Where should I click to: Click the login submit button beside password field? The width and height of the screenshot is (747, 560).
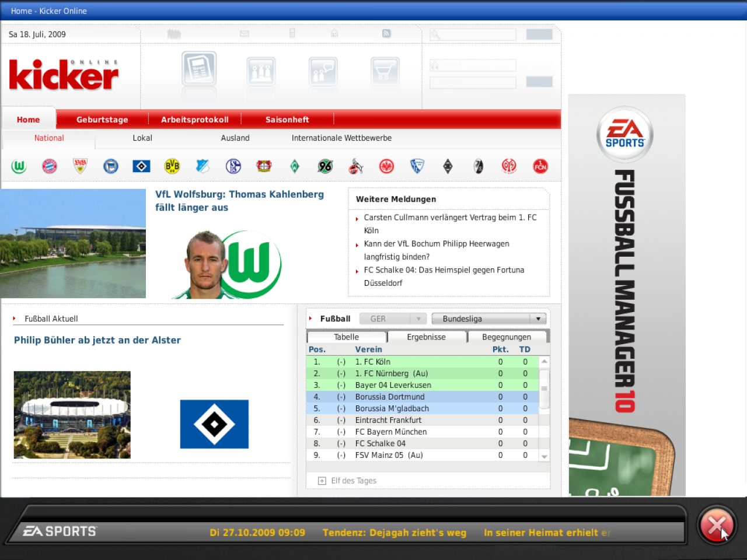539,82
